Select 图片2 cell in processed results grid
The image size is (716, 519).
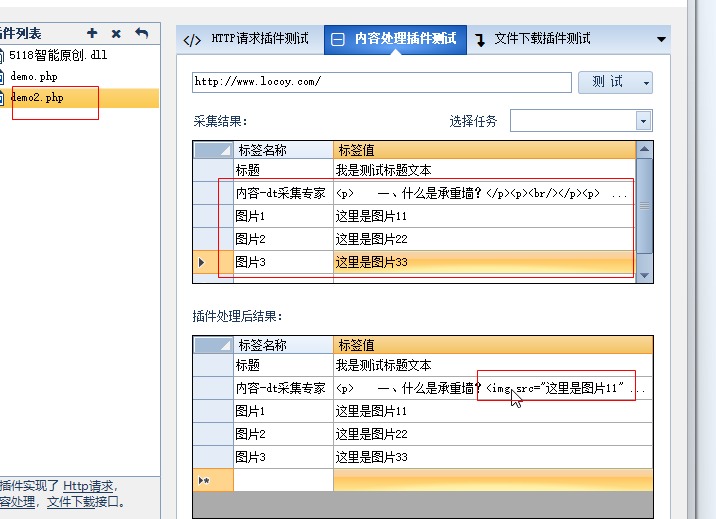point(283,434)
